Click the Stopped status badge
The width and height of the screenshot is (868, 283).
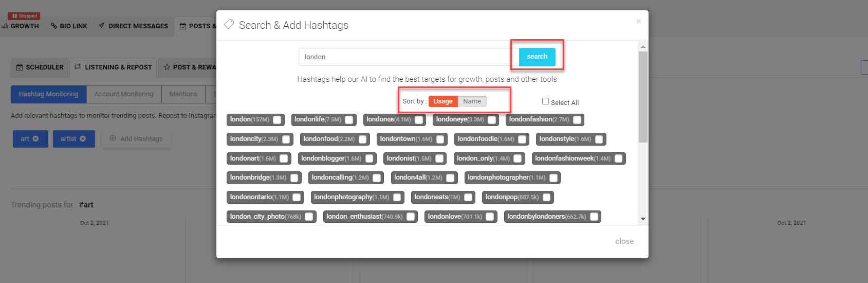click(x=24, y=16)
